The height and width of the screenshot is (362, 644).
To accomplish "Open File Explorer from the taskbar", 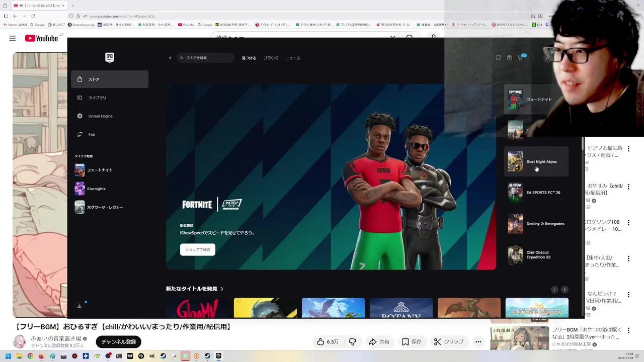I will coord(19,356).
